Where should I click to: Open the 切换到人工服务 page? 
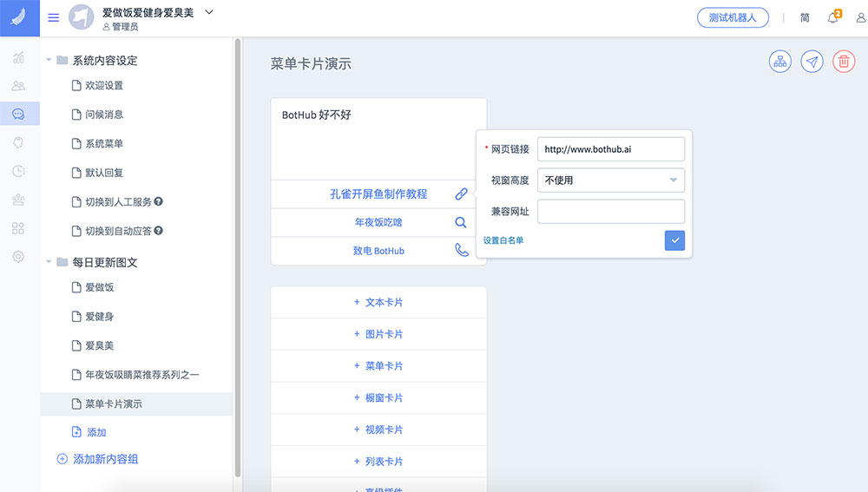click(x=118, y=202)
